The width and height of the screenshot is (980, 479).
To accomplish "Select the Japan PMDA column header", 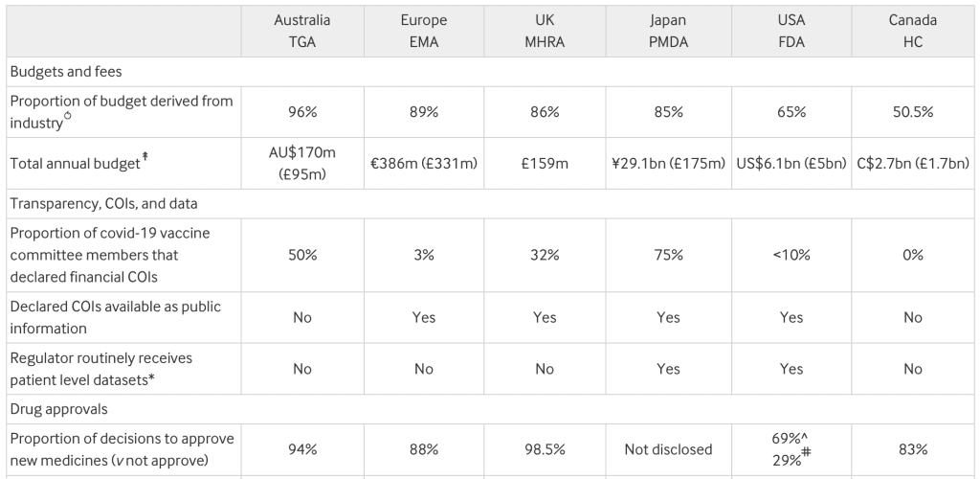I will point(668,32).
